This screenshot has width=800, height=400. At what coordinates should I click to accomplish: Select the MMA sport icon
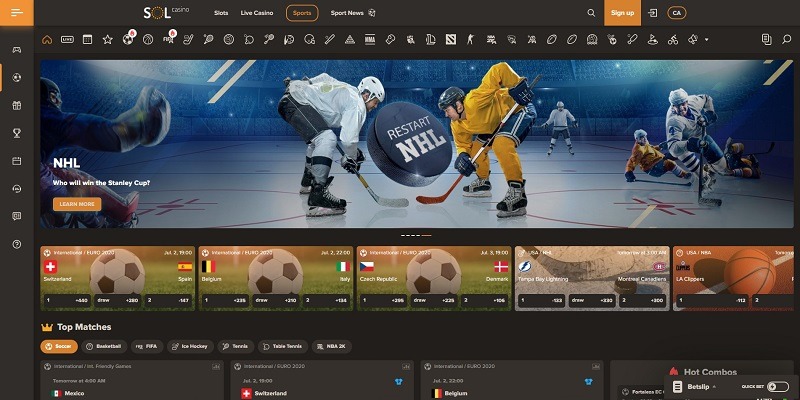point(370,39)
